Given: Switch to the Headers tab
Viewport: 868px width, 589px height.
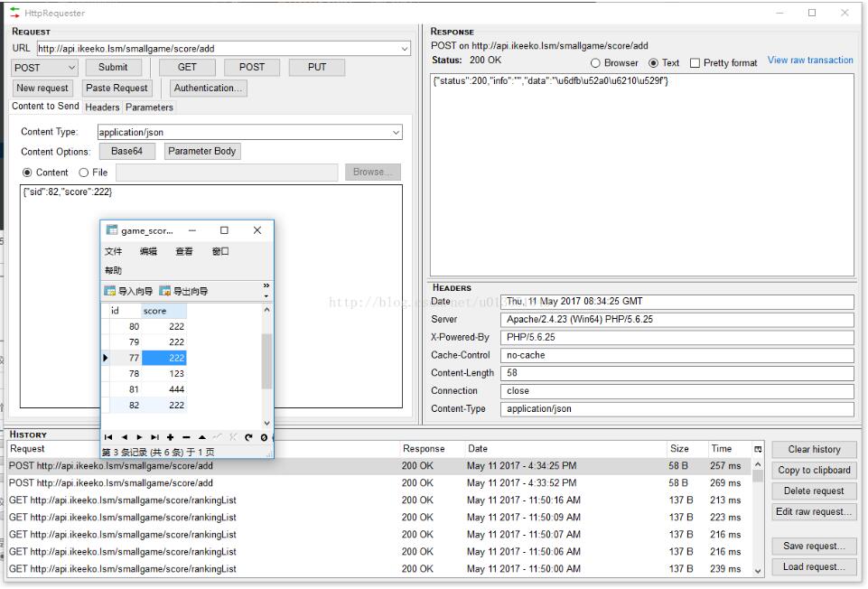Looking at the screenshot, I should (102, 108).
